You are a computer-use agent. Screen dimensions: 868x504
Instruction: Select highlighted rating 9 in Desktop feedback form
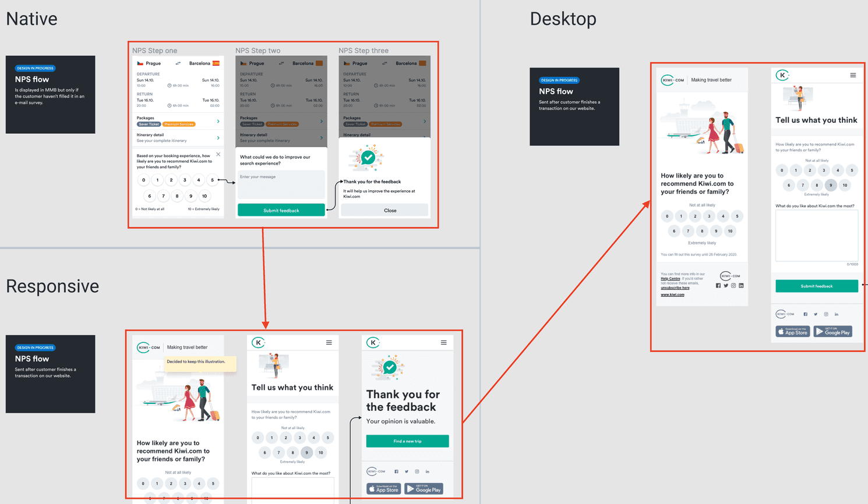coord(831,185)
